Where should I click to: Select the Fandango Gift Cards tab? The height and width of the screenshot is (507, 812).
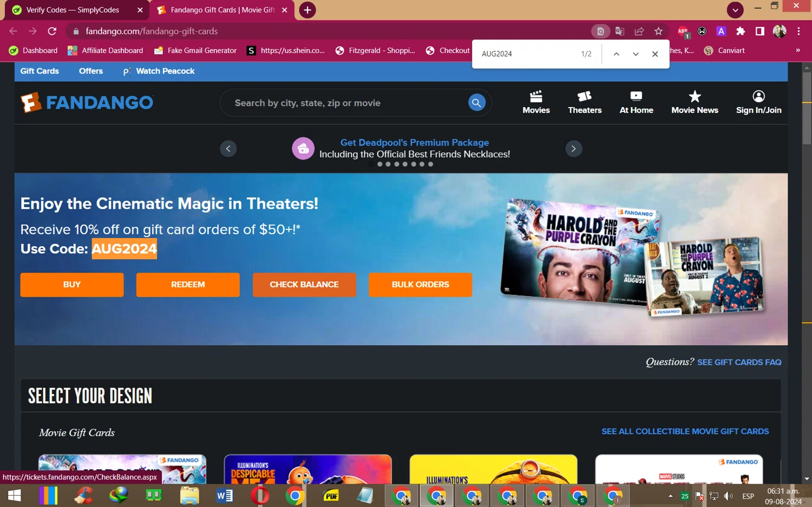[x=222, y=10]
